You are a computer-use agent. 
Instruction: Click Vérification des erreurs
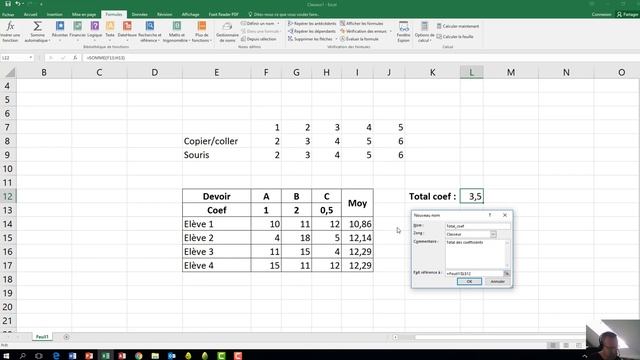coord(363,31)
